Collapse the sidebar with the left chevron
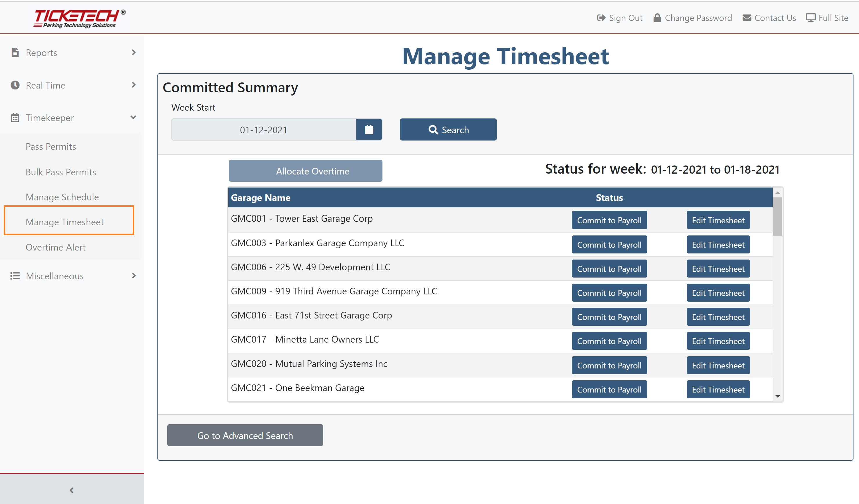The width and height of the screenshot is (859, 504). [71, 490]
